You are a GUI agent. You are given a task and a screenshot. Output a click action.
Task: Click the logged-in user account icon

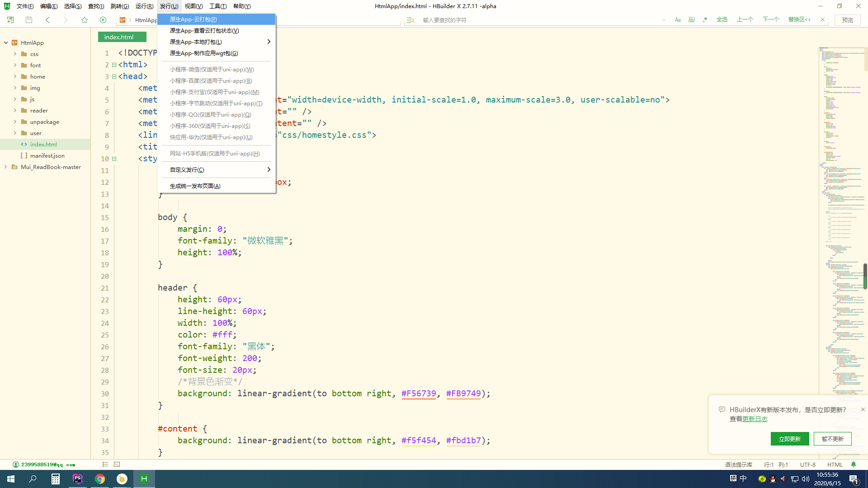(x=16, y=465)
